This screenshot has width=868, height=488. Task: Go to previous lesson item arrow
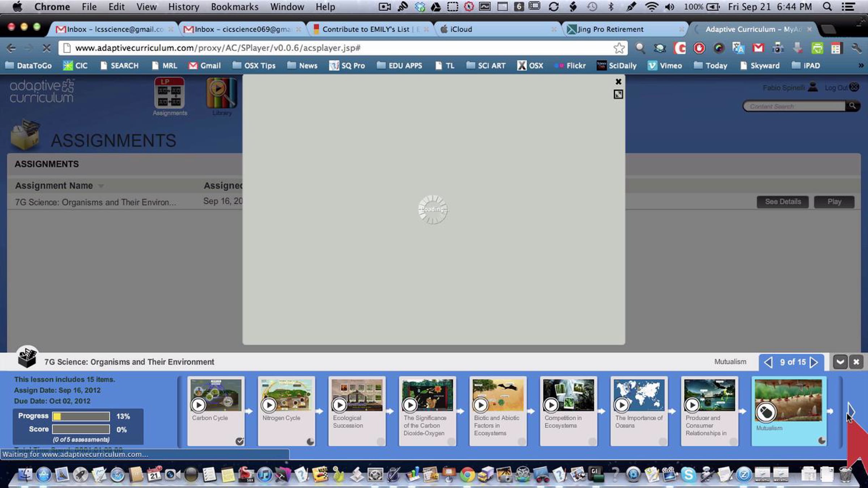[768, 362]
